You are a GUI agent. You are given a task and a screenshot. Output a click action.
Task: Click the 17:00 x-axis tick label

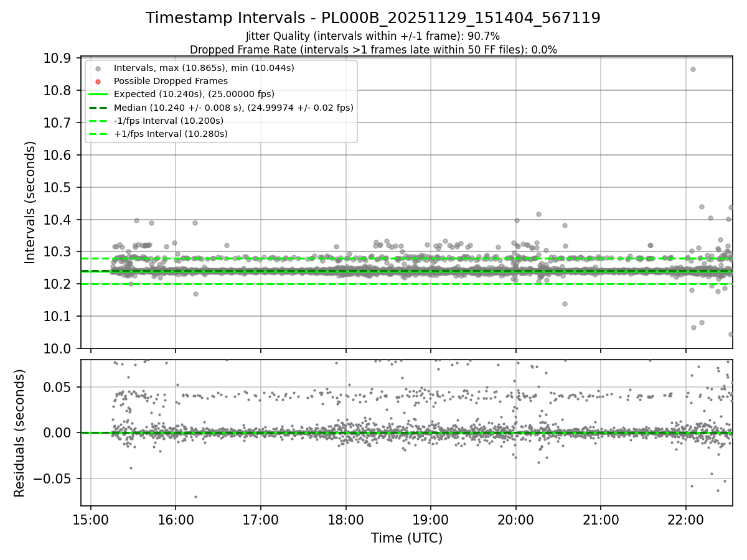(x=261, y=519)
